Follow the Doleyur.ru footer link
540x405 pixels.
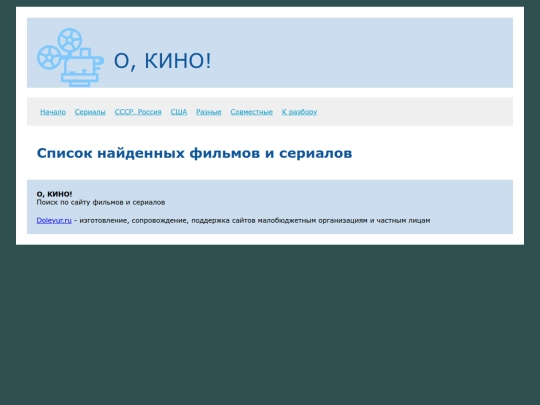[x=54, y=220]
